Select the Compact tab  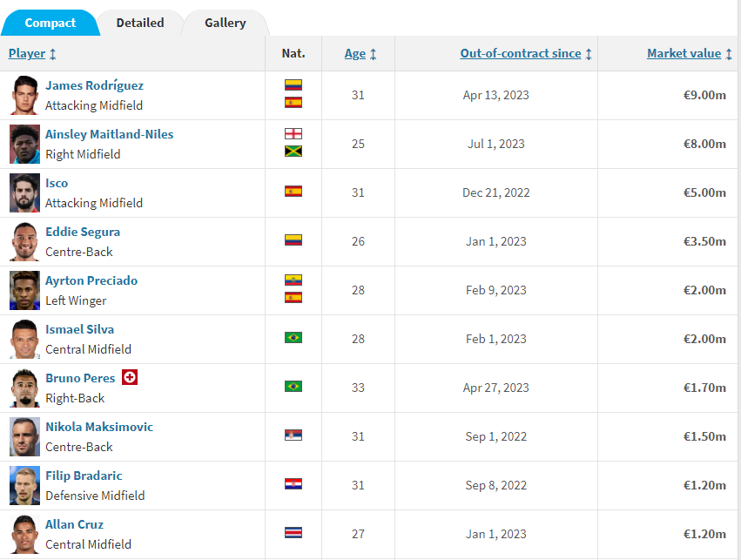(x=51, y=23)
